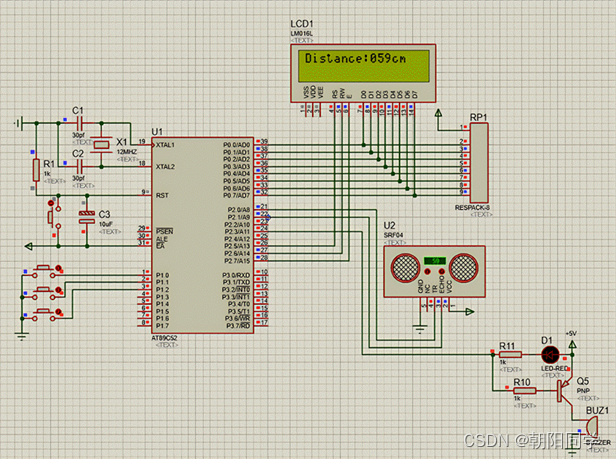
Task: Click the "RST" pin label
Action: point(162,195)
